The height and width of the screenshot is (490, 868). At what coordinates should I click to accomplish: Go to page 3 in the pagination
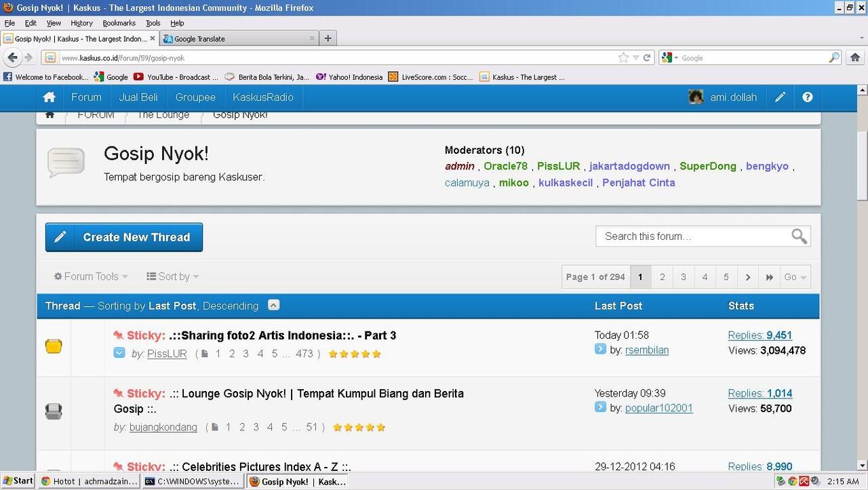click(x=684, y=277)
